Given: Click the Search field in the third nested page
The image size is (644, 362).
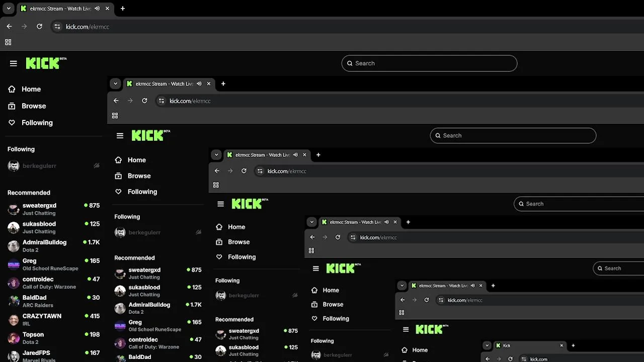Looking at the screenshot, I should coord(579,204).
